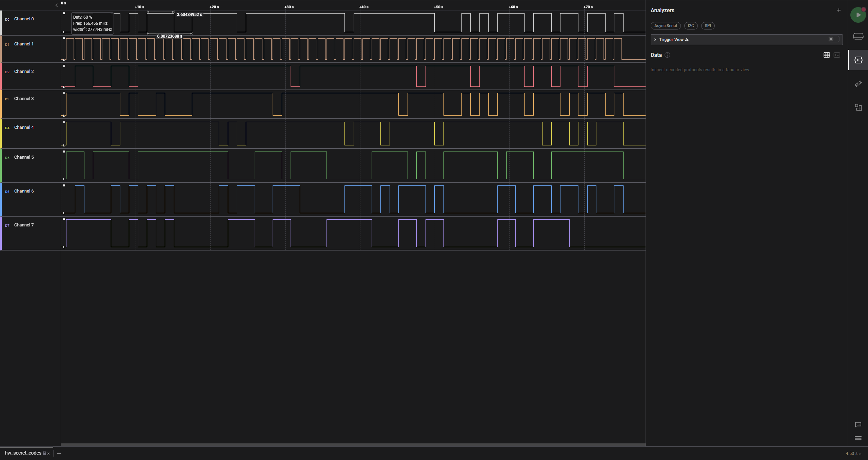868x460 pixels.
Task: Click the 0 s timeline origin label
Action: click(63, 3)
